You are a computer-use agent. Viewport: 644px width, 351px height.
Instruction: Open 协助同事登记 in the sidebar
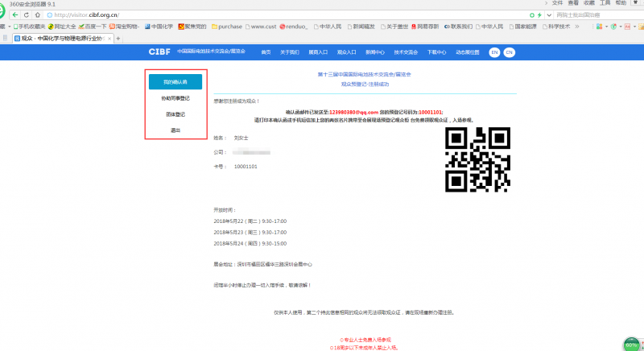click(175, 98)
